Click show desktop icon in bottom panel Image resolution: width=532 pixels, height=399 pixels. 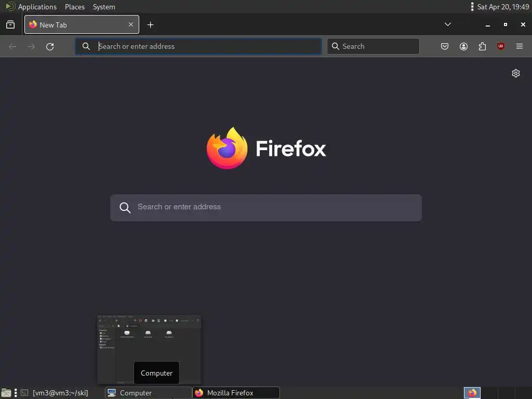6,393
